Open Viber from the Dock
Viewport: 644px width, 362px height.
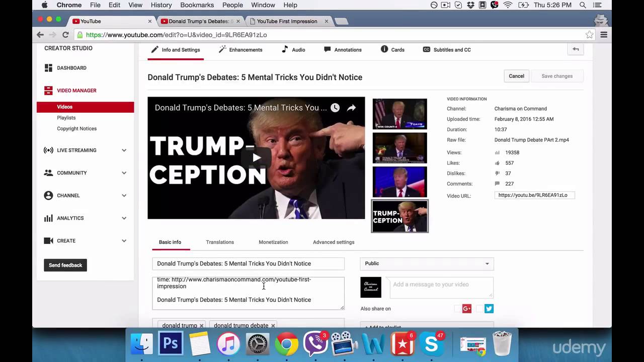(315, 343)
